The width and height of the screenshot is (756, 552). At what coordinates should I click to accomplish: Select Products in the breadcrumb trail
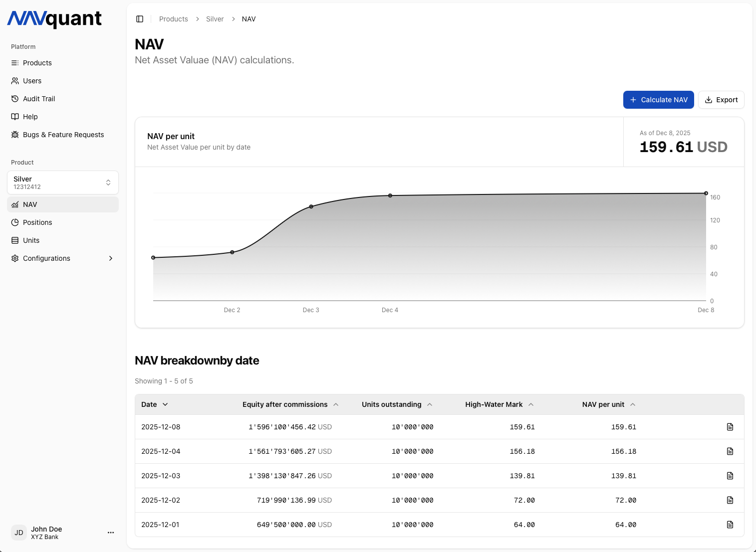[x=173, y=19]
